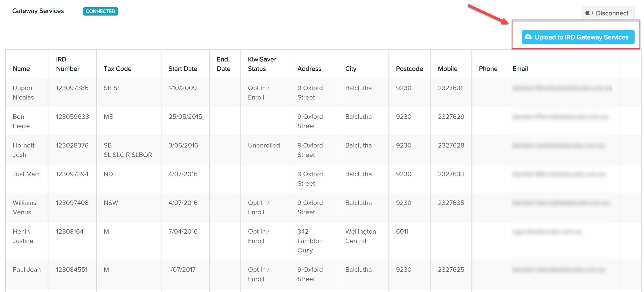Click the CONNECTED status badge
The width and height of the screenshot is (644, 292).
[x=100, y=11]
